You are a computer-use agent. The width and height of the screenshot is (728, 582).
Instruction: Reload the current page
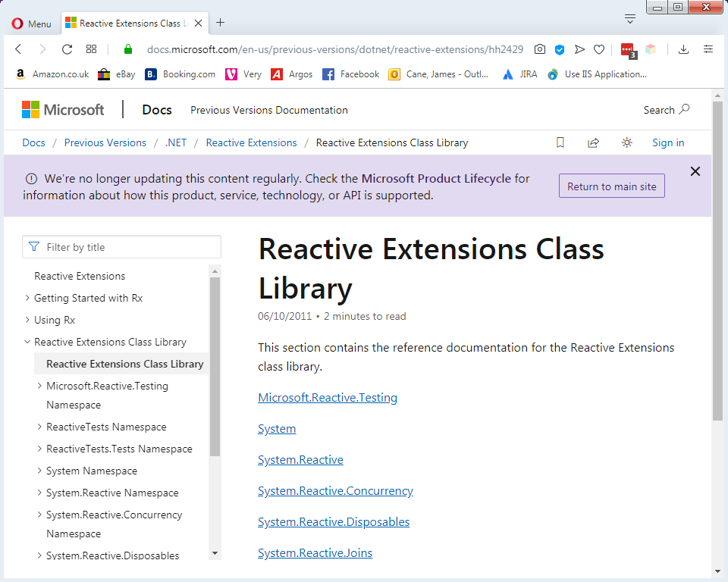coord(67,49)
